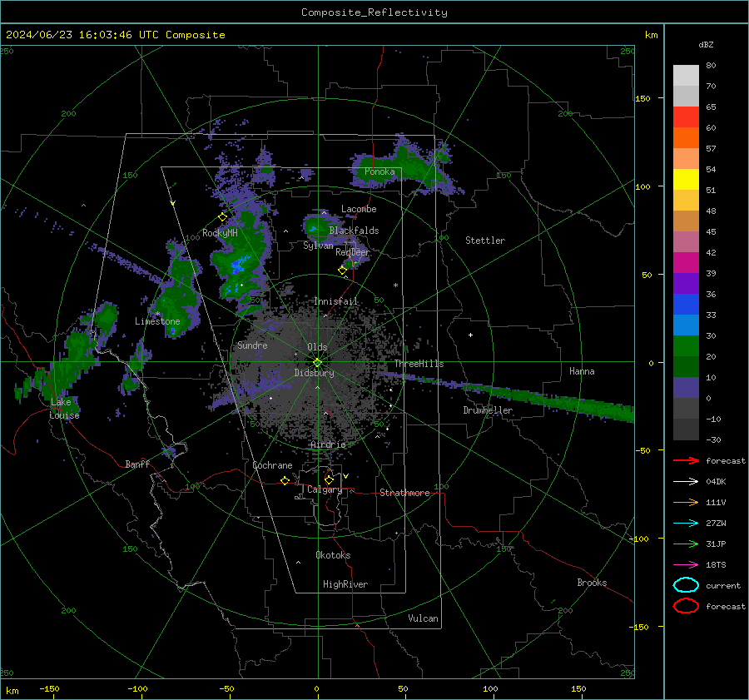Click the Olds city label
Screen dimensions: 749x700
click(317, 347)
